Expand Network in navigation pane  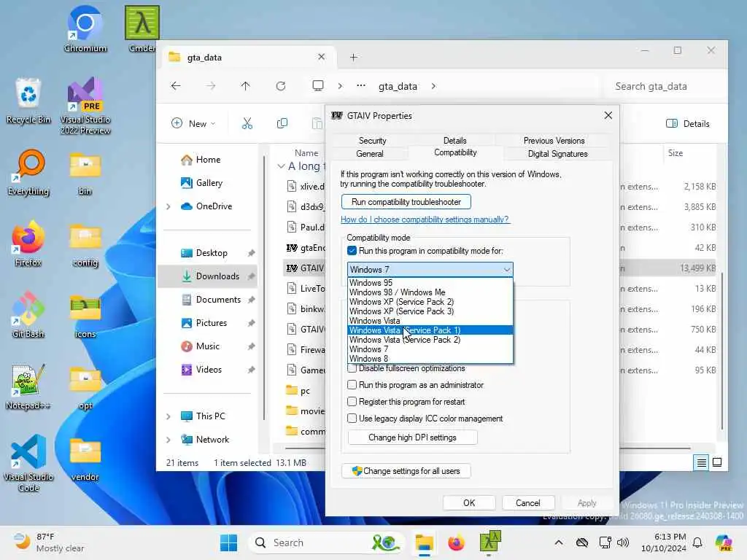[169, 440]
